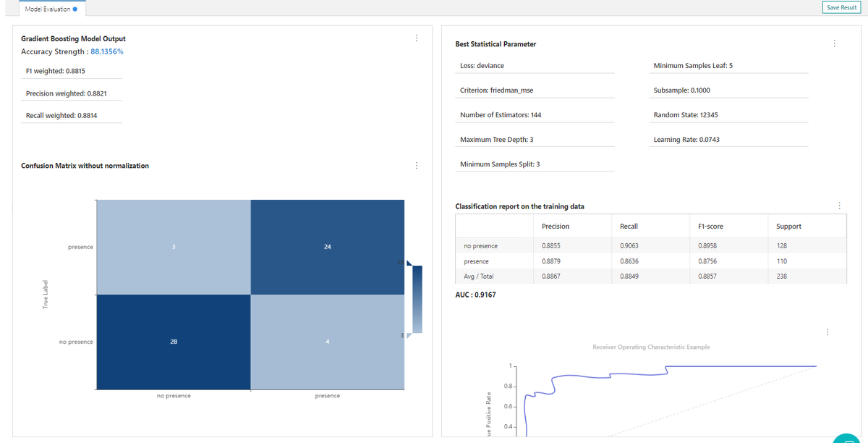Screen dimensions: 868x443
Task: Click the total support value 238
Action: tap(781, 277)
